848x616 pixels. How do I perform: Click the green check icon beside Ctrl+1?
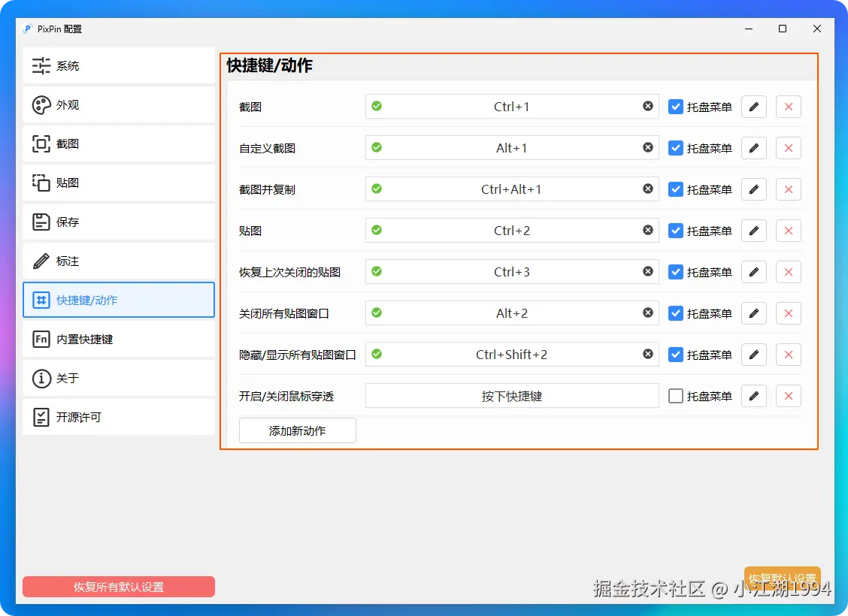[x=377, y=106]
